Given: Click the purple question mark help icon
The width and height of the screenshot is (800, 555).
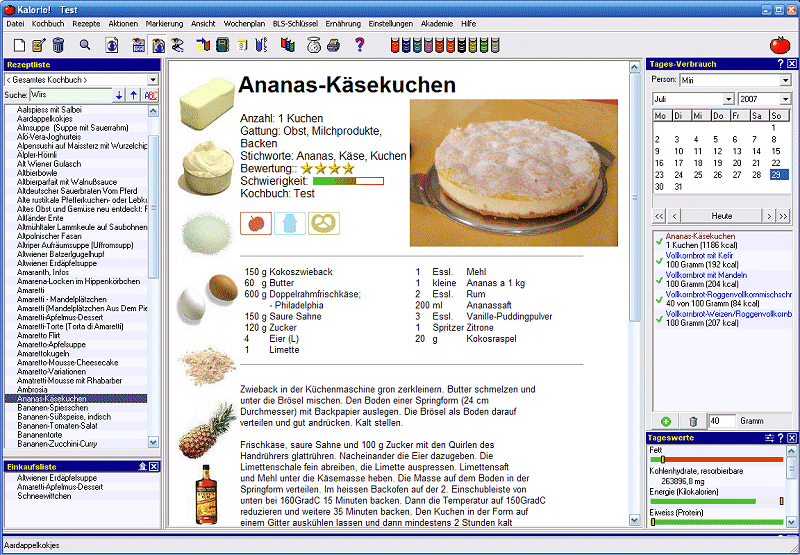Looking at the screenshot, I should (360, 45).
